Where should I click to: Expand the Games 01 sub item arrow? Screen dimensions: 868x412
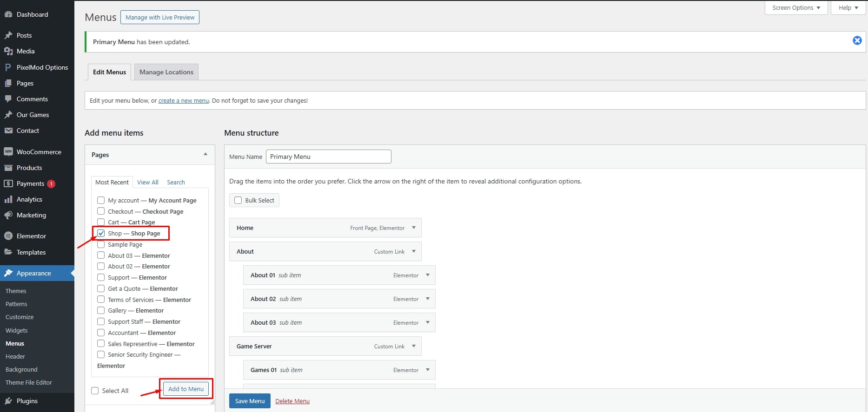pos(428,370)
